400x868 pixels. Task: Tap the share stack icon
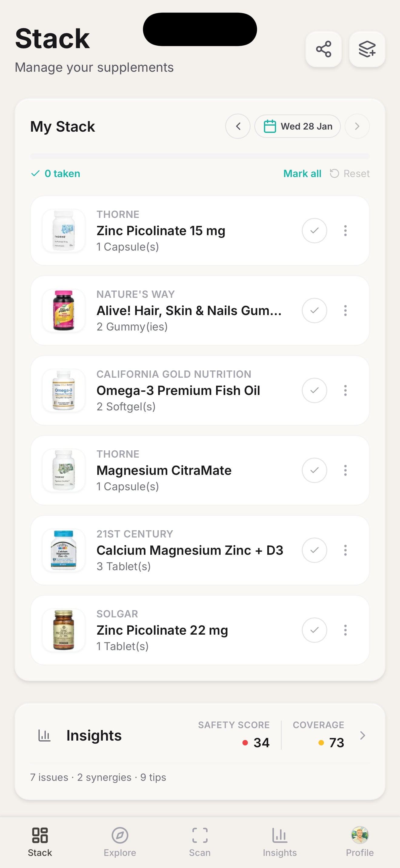323,49
